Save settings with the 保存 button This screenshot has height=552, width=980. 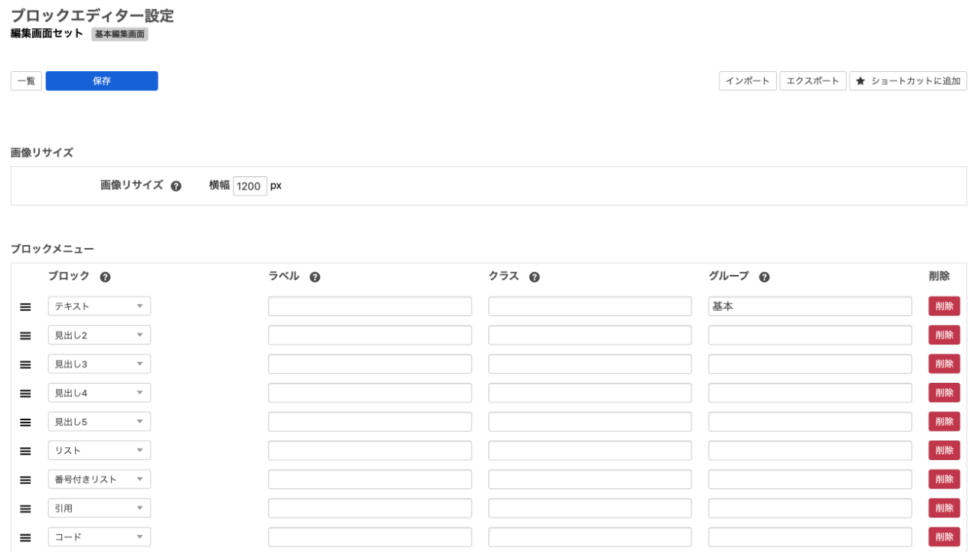click(x=101, y=80)
